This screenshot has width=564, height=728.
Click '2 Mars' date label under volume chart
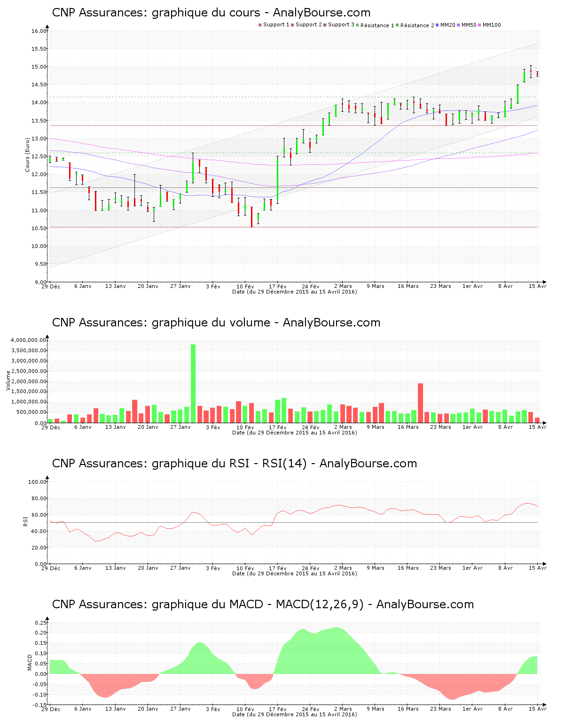point(343,427)
